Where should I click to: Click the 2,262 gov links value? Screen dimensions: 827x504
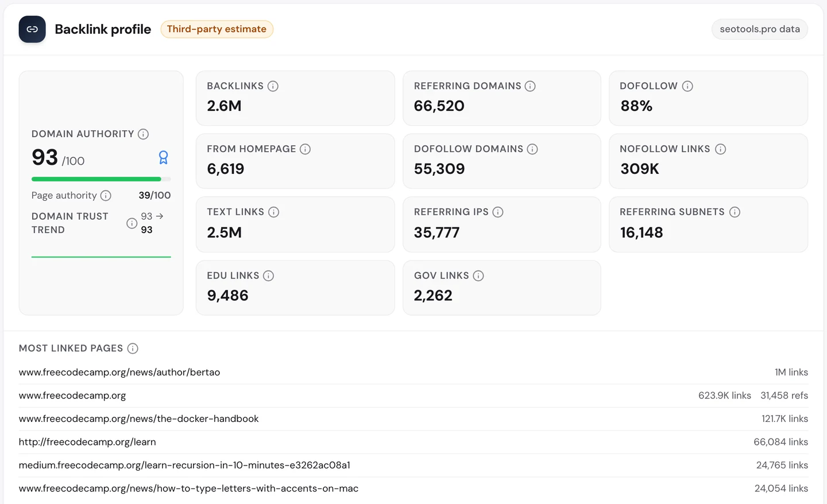tap(433, 296)
